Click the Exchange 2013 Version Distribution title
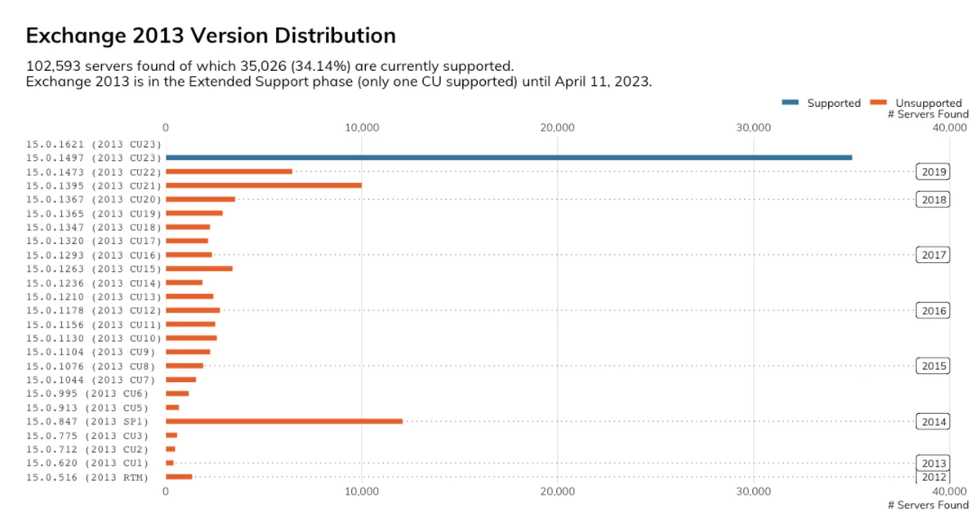This screenshot has height=520, width=980. [211, 36]
